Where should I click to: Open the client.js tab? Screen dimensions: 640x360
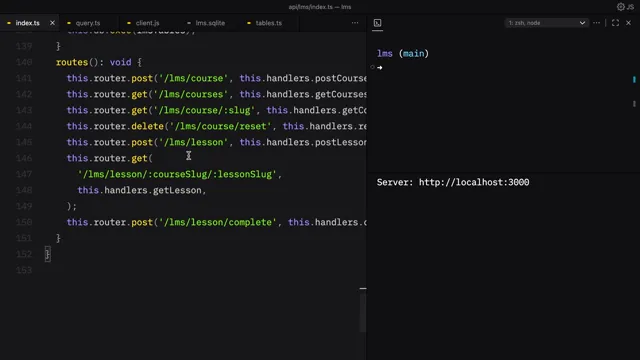tap(147, 23)
